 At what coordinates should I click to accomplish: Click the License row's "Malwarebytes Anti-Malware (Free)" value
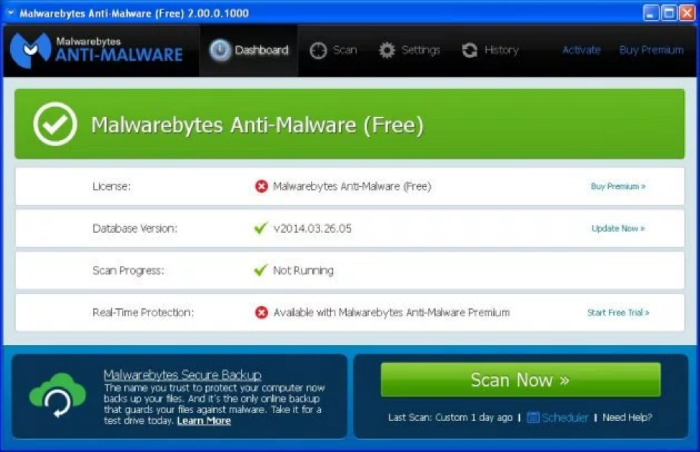click(352, 186)
